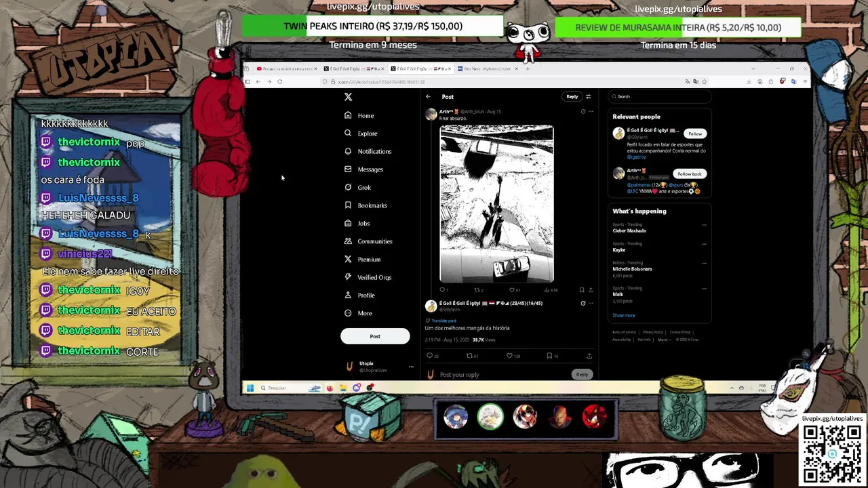Screen dimensions: 868x488
Task: Share the main post
Action: click(x=589, y=356)
